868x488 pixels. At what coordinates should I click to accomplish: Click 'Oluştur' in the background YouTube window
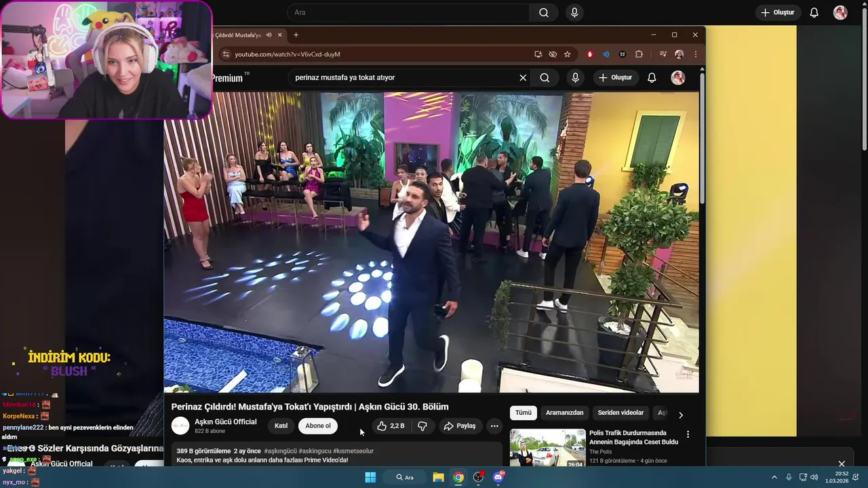click(x=778, y=13)
